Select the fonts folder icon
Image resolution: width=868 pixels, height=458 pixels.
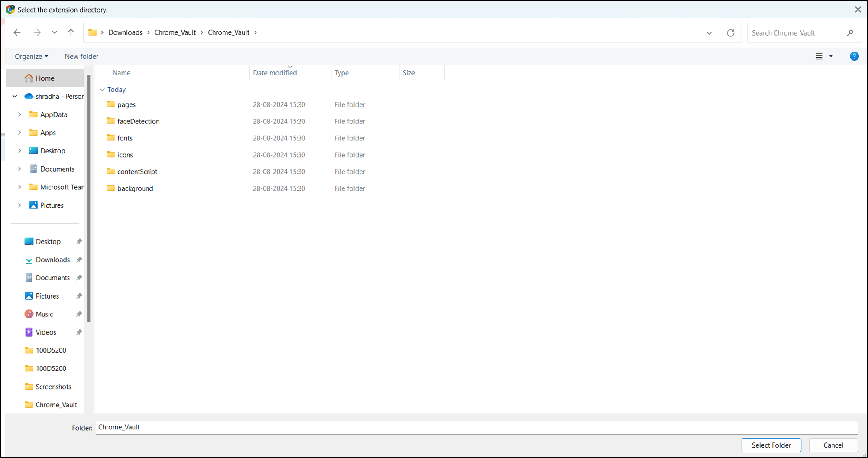tap(110, 138)
